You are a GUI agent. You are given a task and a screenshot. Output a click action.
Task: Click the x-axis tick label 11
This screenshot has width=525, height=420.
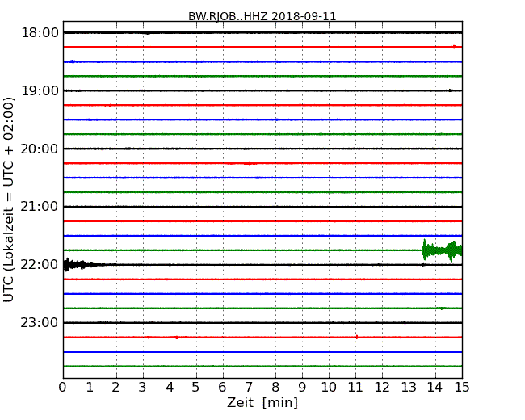[355, 387]
